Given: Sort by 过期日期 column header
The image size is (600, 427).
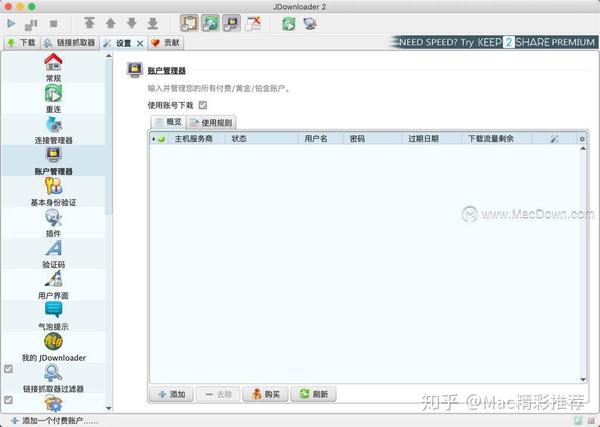Looking at the screenshot, I should point(432,139).
